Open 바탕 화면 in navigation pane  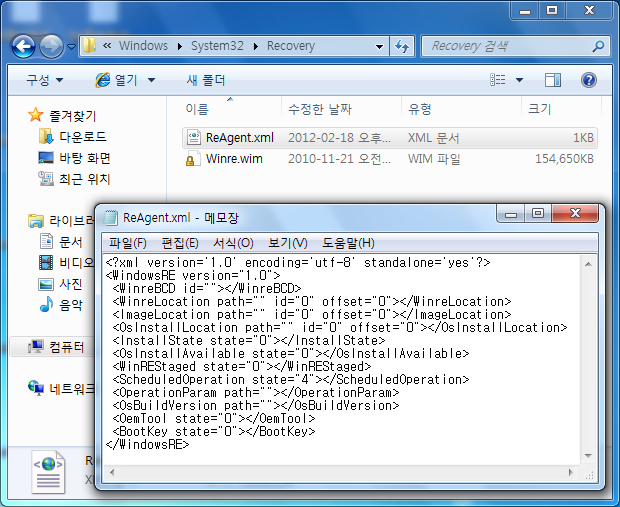[85, 158]
